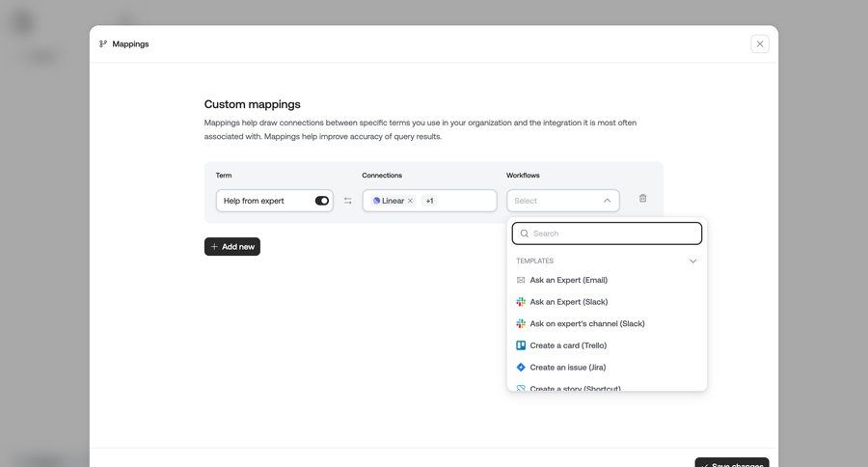Image resolution: width=868 pixels, height=467 pixels.
Task: Delete the Help from expert mapping row
Action: [642, 199]
